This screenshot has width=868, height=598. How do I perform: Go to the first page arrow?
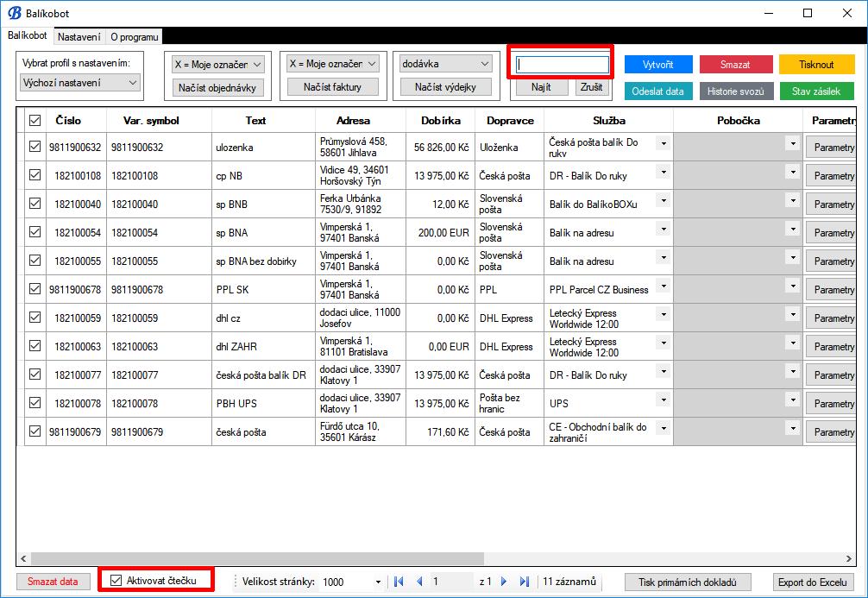(x=399, y=582)
